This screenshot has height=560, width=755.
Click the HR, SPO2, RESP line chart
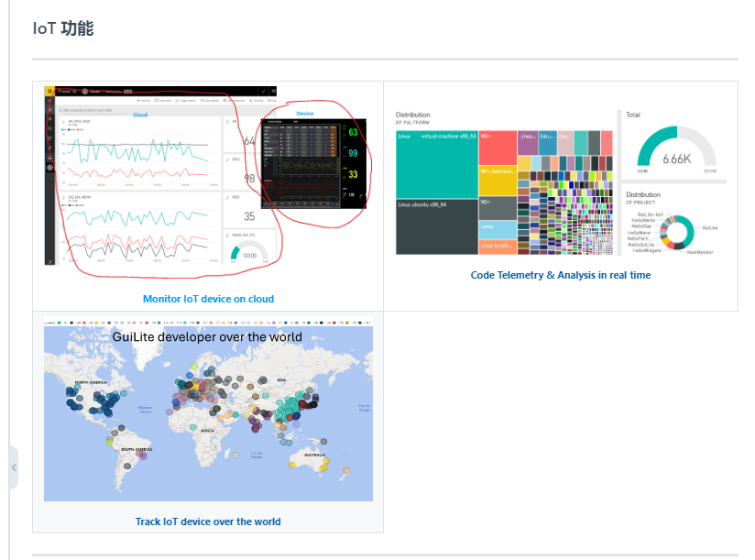click(x=139, y=152)
